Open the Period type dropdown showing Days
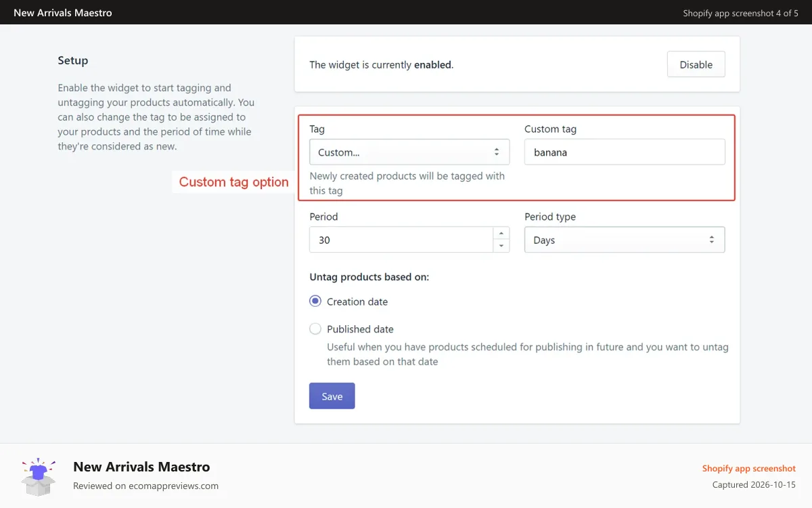Image resolution: width=812 pixels, height=508 pixels. (625, 240)
